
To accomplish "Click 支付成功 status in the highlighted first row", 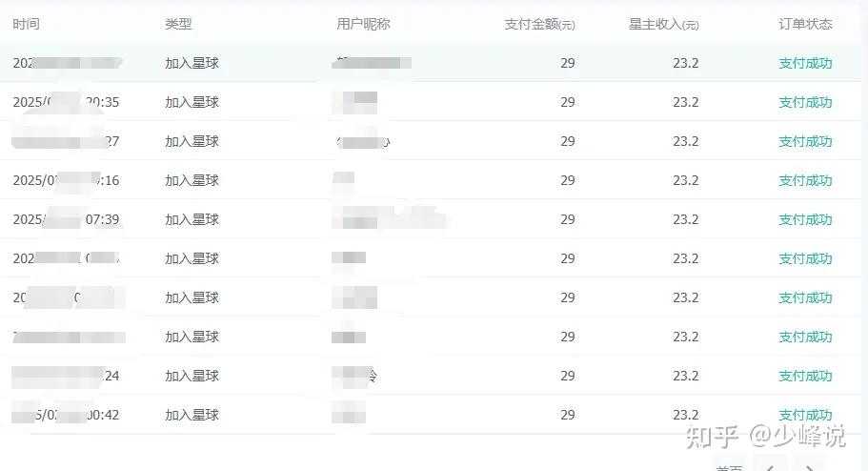I will pos(805,63).
